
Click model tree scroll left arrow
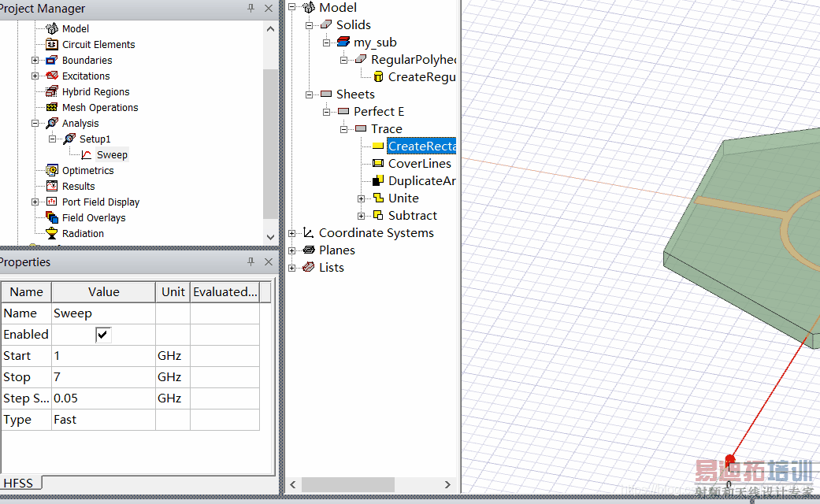[293, 484]
